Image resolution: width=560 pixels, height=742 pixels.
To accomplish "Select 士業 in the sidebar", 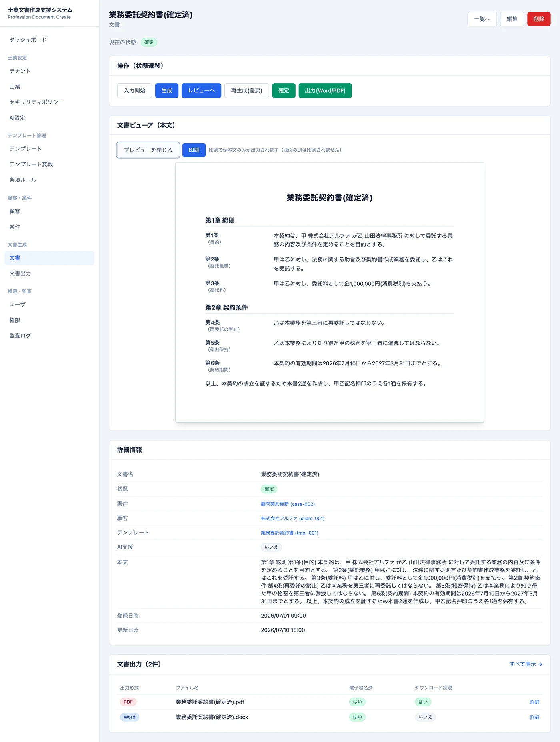I will [50, 87].
